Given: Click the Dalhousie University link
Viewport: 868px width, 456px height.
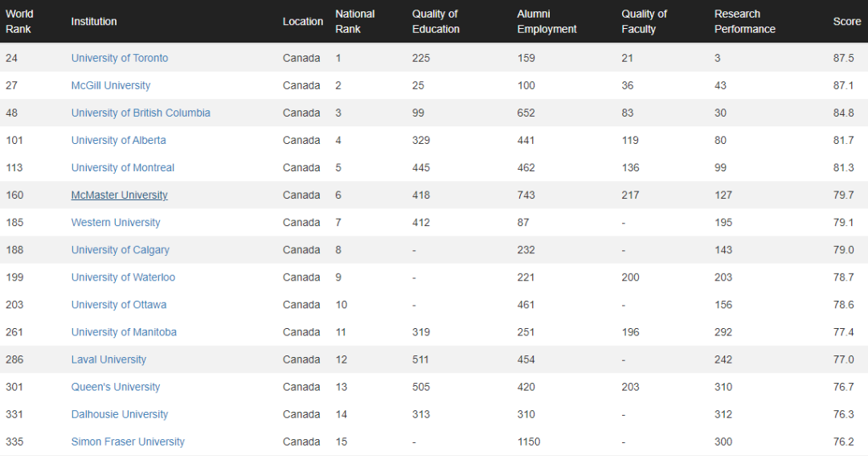Looking at the screenshot, I should pyautogui.click(x=119, y=413).
